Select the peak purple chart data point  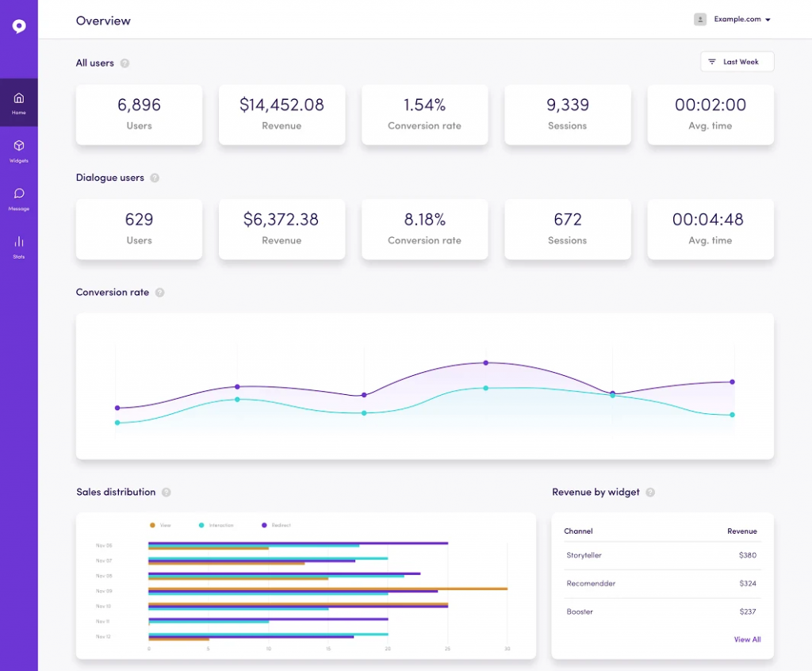486,362
